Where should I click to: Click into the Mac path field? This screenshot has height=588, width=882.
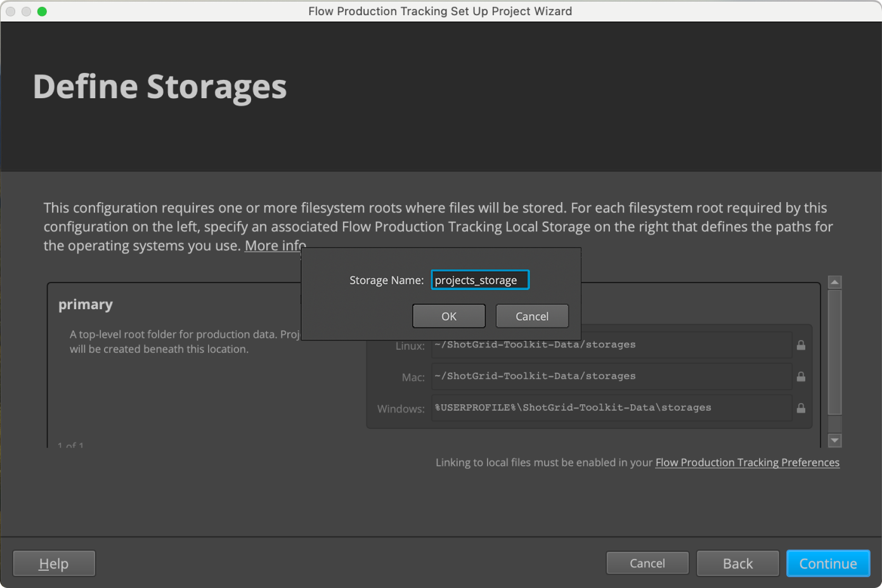[611, 376]
